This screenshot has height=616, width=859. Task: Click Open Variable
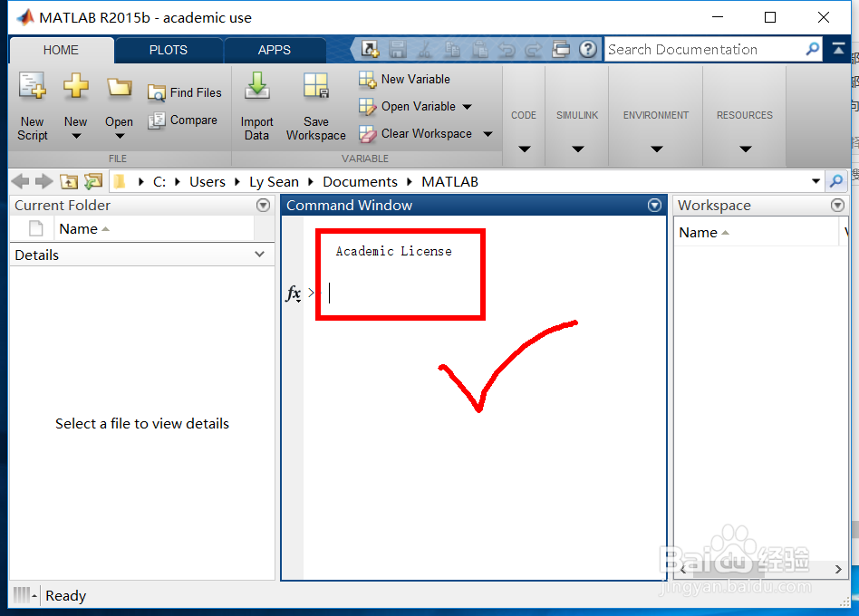pos(407,106)
